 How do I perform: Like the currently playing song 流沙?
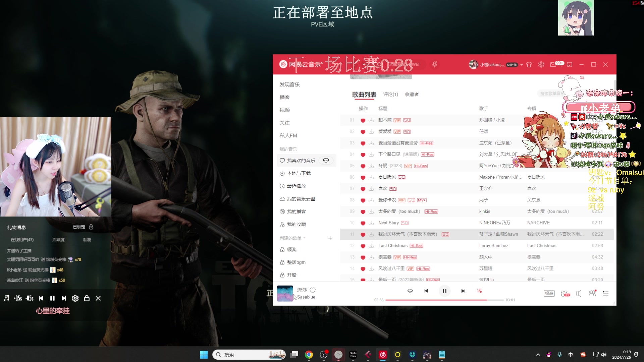click(313, 290)
